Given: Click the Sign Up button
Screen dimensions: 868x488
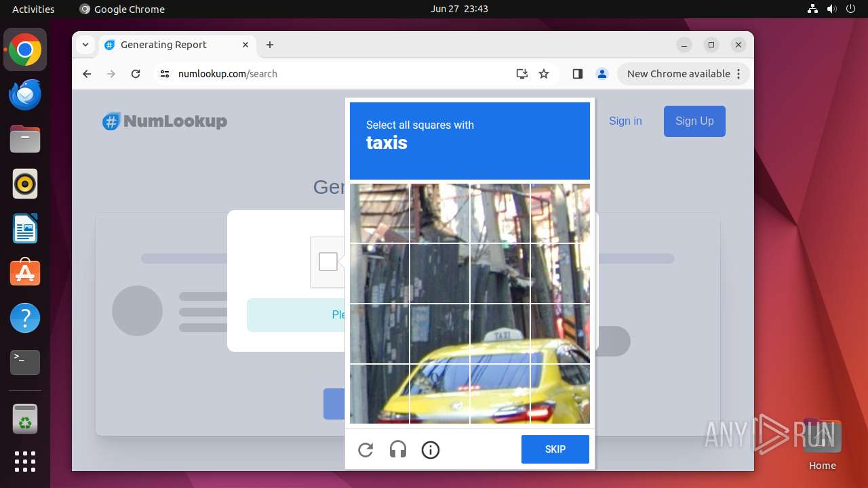Looking at the screenshot, I should tap(694, 121).
